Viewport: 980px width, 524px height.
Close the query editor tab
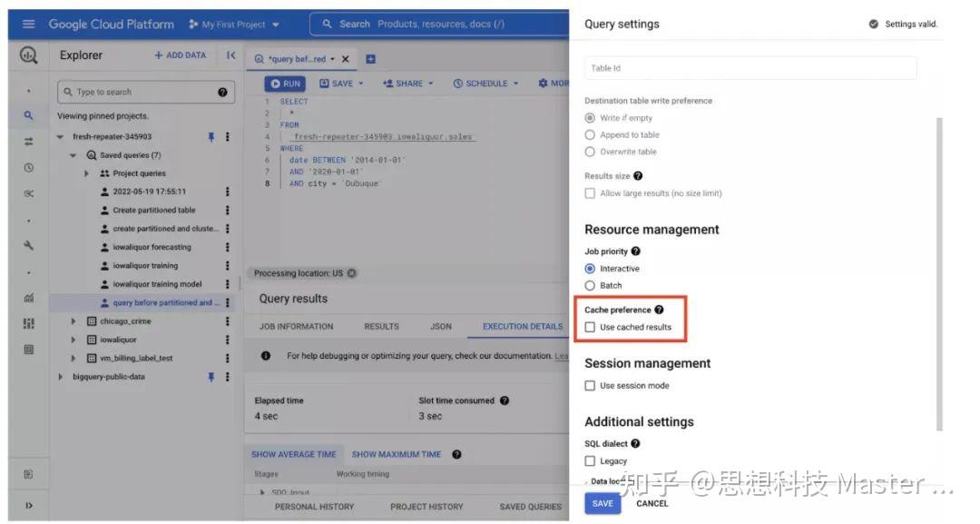pyautogui.click(x=345, y=59)
